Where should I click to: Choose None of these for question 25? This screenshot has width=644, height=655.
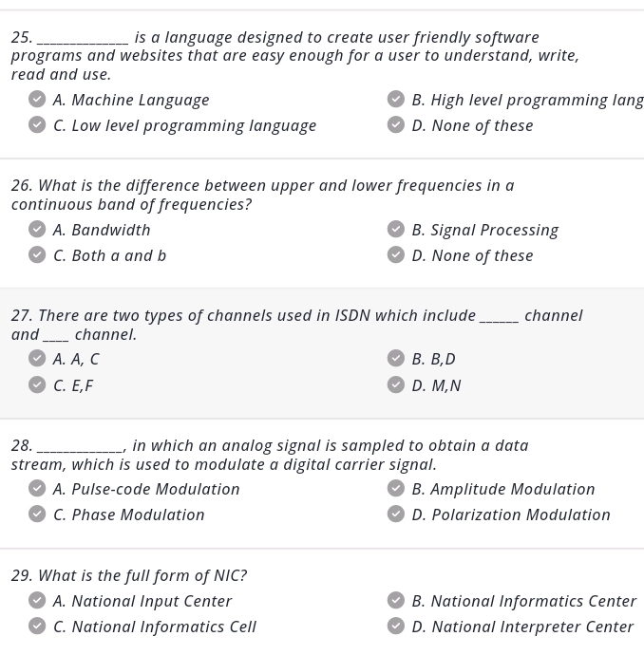point(472,125)
